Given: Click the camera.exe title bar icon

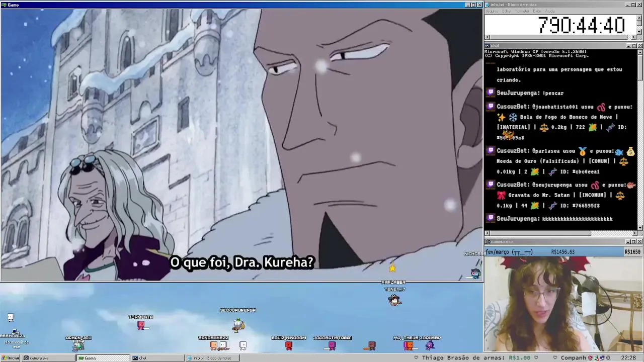Looking at the screenshot, I should (488, 242).
